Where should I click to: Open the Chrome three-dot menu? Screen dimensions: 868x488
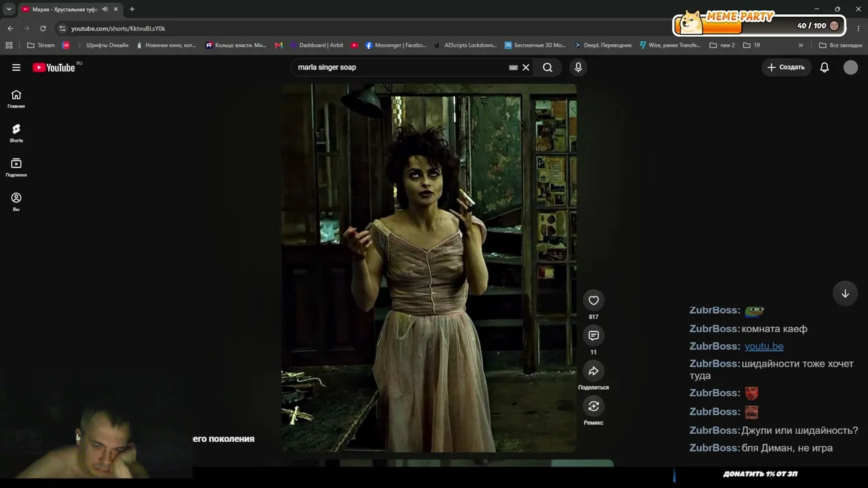coord(859,28)
